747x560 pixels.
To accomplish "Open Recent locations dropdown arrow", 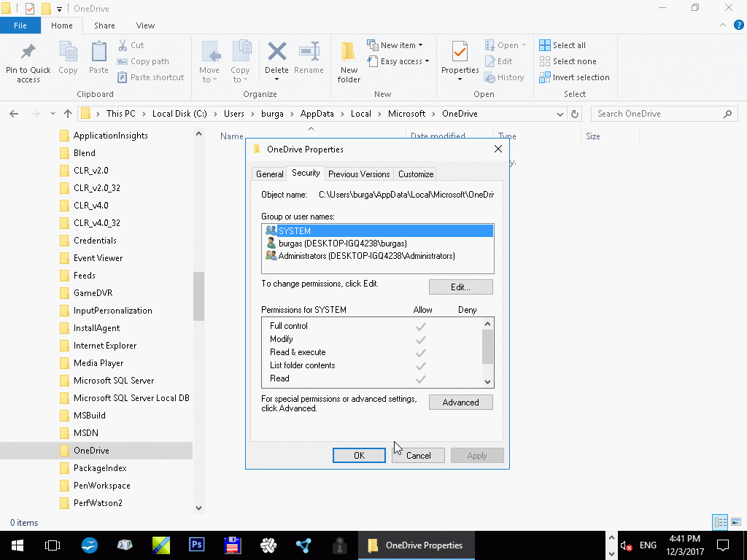I will (53, 114).
